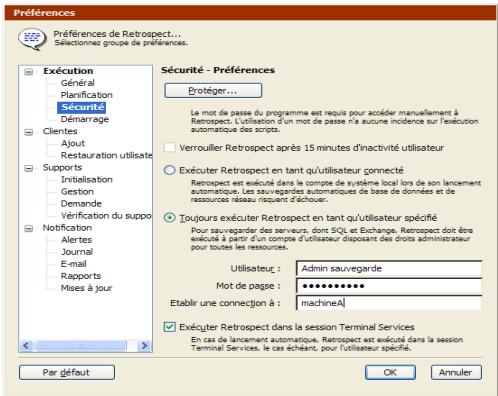
Task: Open the Démarrage preferences item
Action: pyautogui.click(x=85, y=119)
